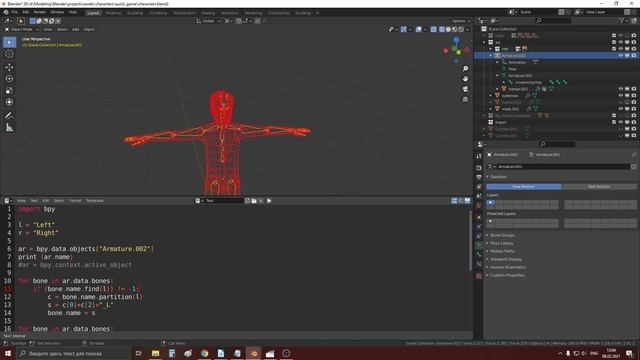640x360 pixels.
Task: Open the text editor Format menu
Action: [75, 201]
